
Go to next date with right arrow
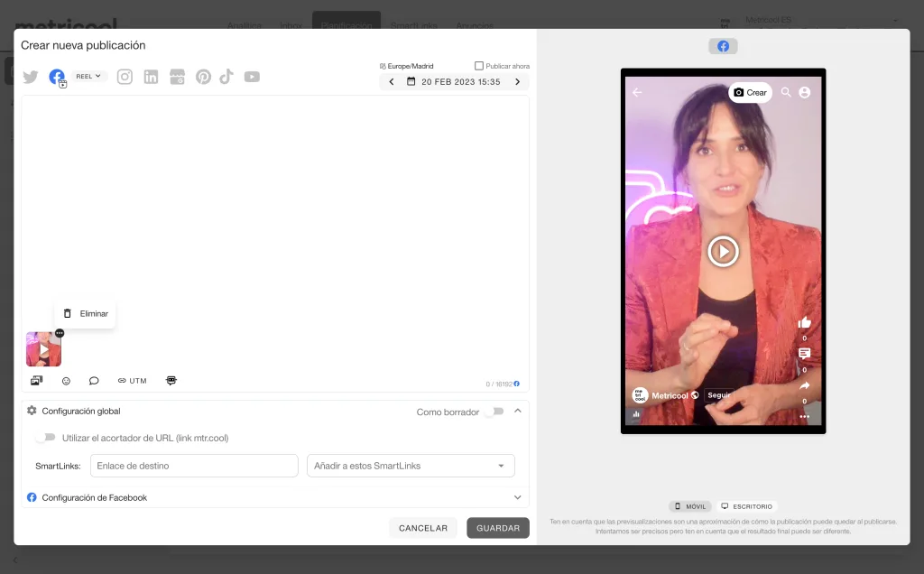tap(517, 82)
